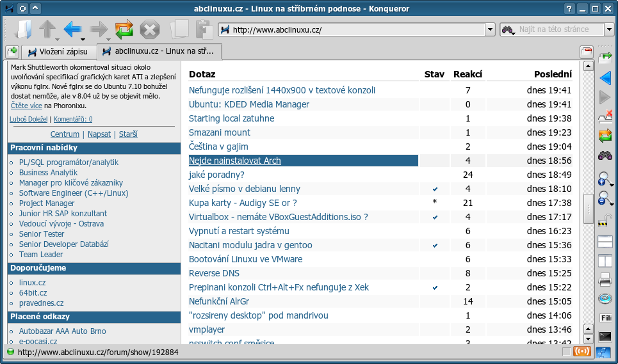The image size is (618, 364).
Task: Split view left/right icon
Action: (x=605, y=260)
